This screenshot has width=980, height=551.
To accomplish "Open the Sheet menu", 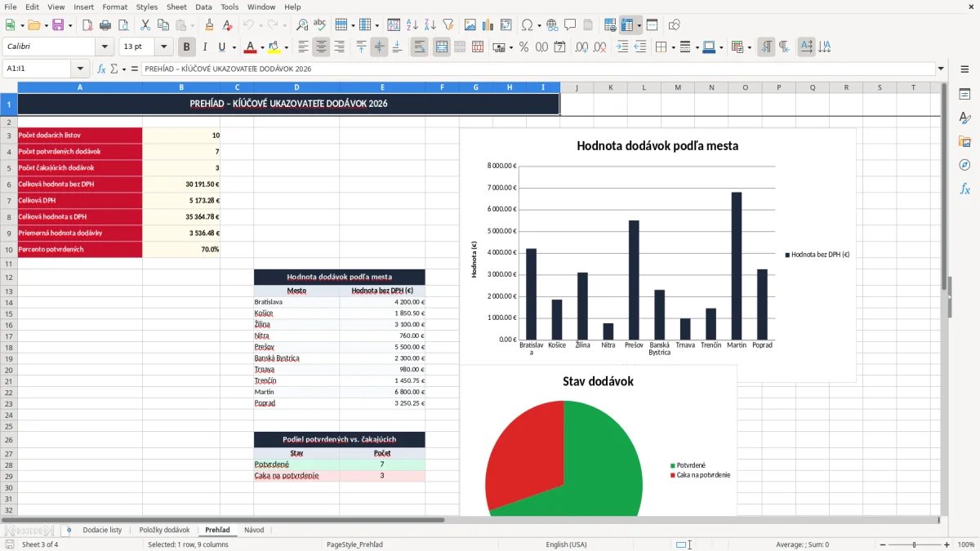I will click(176, 7).
